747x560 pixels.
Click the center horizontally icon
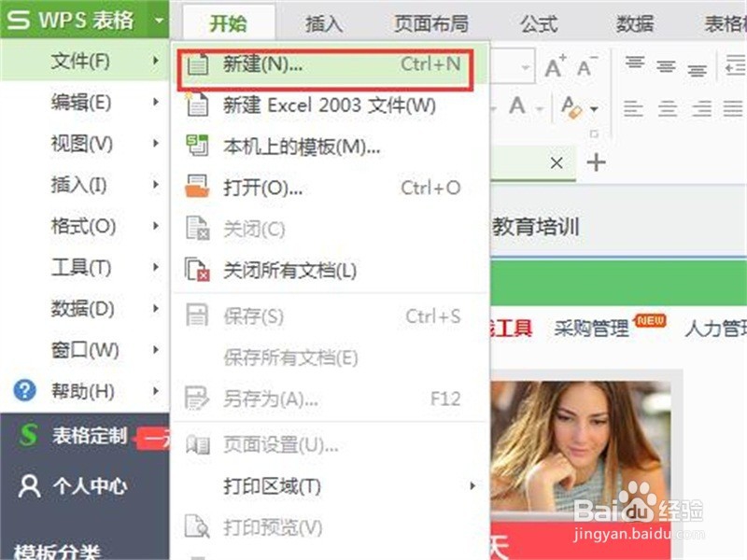coord(668,108)
